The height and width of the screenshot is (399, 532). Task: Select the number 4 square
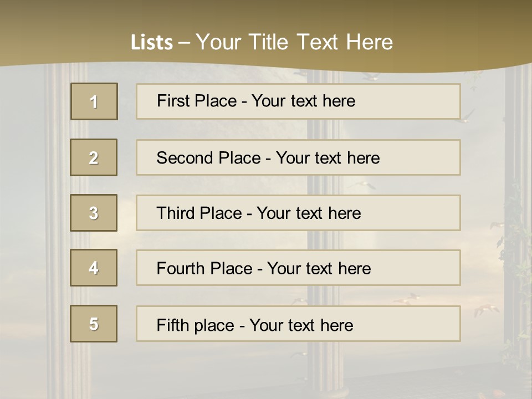(x=94, y=268)
